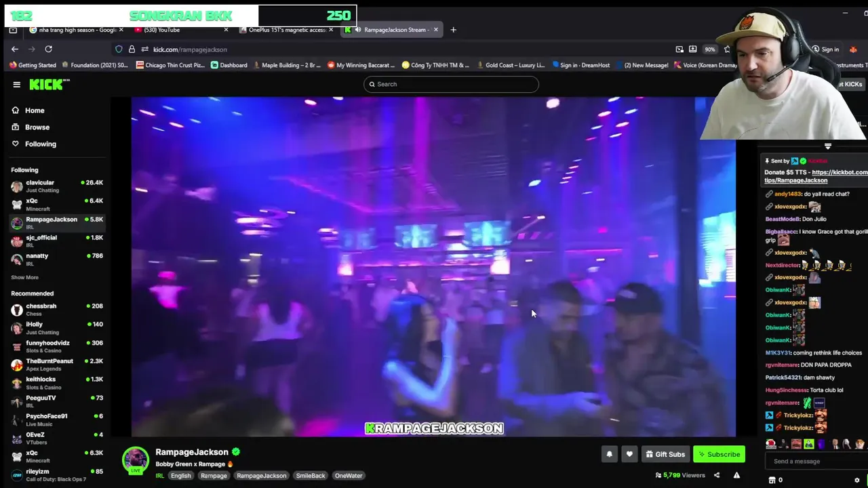Go to Home in the sidebar
The width and height of the screenshot is (868, 488).
tap(28, 110)
